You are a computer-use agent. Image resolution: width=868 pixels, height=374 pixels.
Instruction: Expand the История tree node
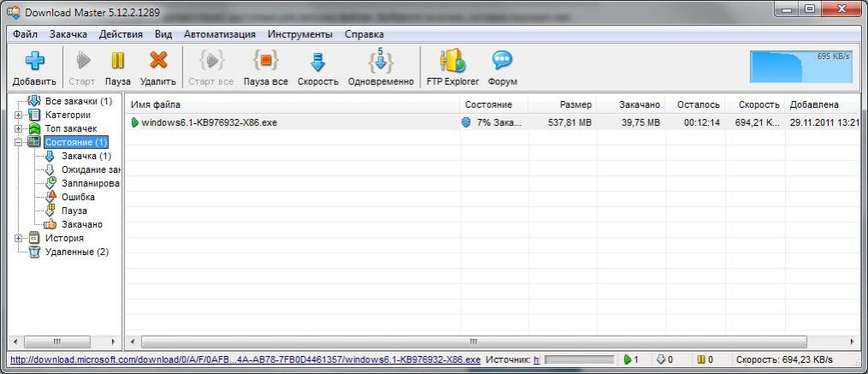[x=19, y=238]
